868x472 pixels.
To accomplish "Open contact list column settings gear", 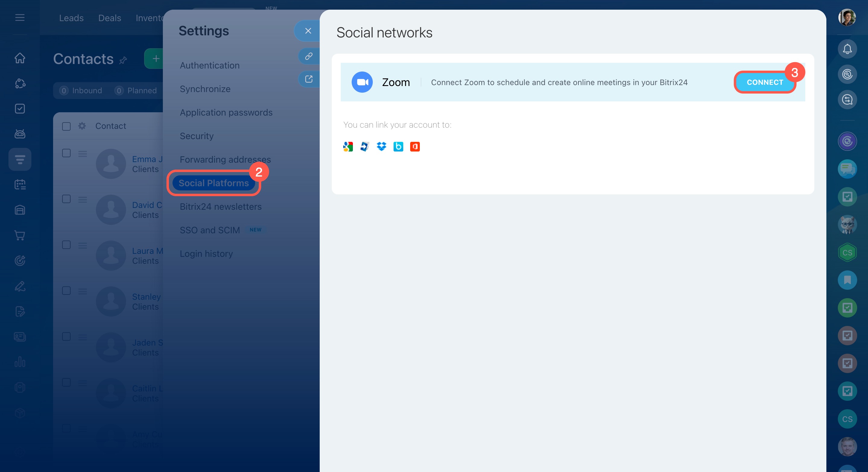I will pyautogui.click(x=82, y=126).
